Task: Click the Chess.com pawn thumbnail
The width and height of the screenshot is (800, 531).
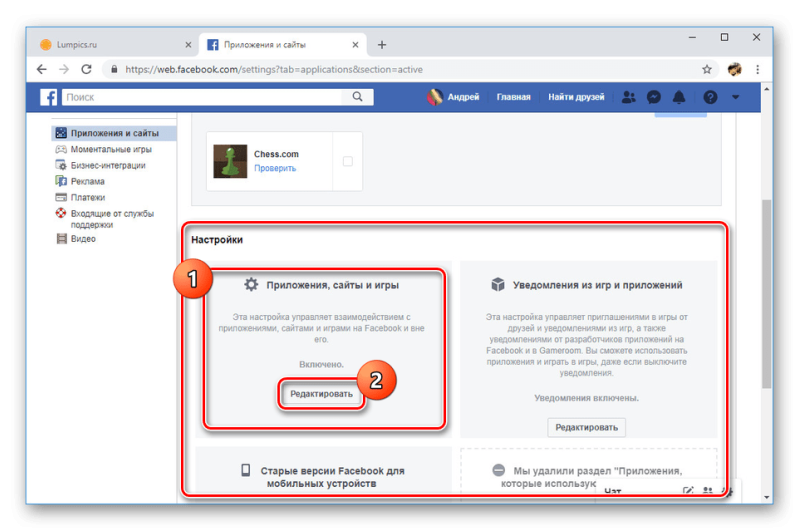Action: tap(230, 161)
